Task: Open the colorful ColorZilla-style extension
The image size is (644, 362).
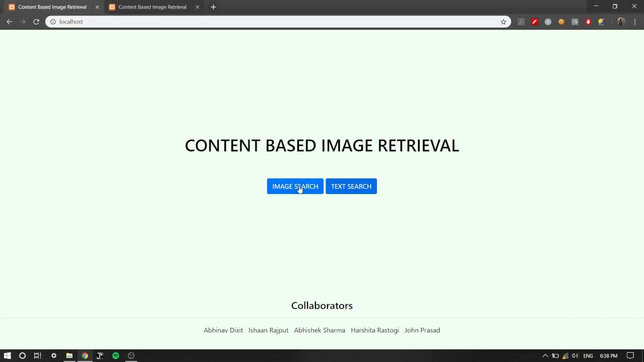Action: click(601, 22)
